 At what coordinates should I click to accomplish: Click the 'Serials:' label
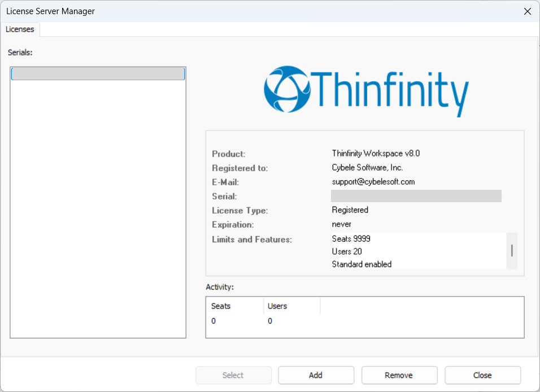[20, 53]
